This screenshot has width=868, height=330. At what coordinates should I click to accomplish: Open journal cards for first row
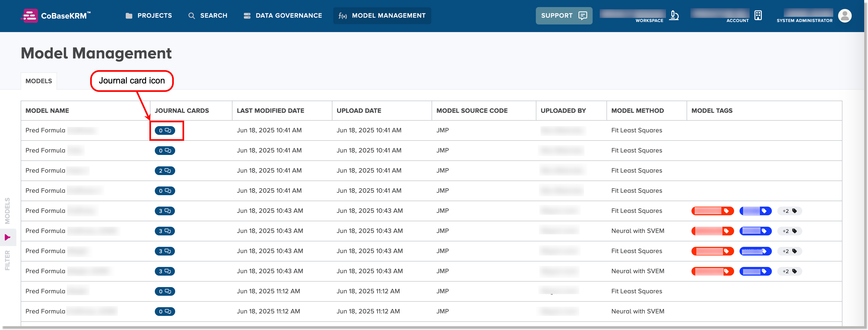165,130
